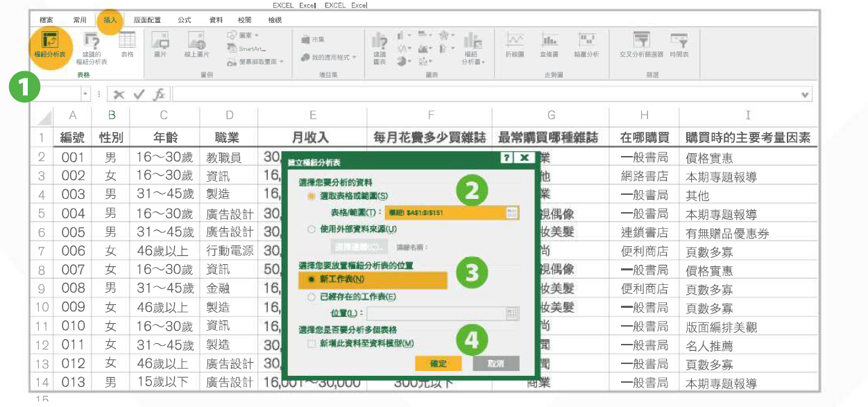Click the cancel X in formula bar
Screen dimensions: 868x407
coord(119,94)
